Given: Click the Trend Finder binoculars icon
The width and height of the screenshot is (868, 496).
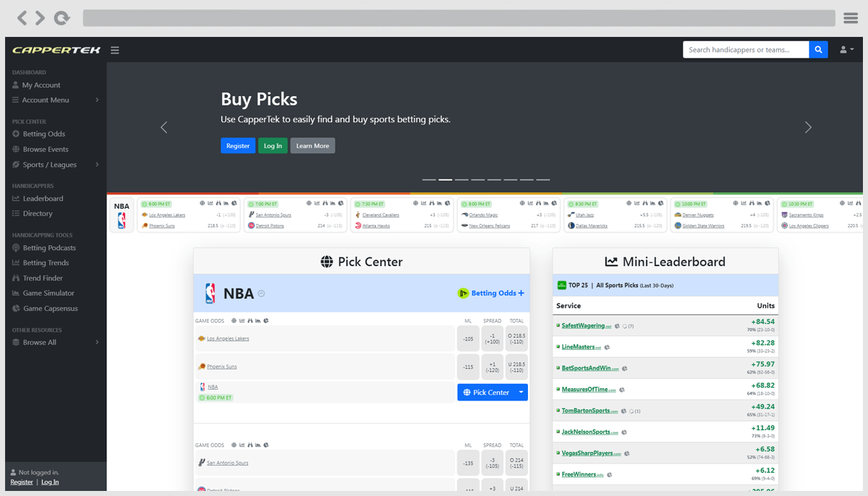Looking at the screenshot, I should (x=16, y=278).
